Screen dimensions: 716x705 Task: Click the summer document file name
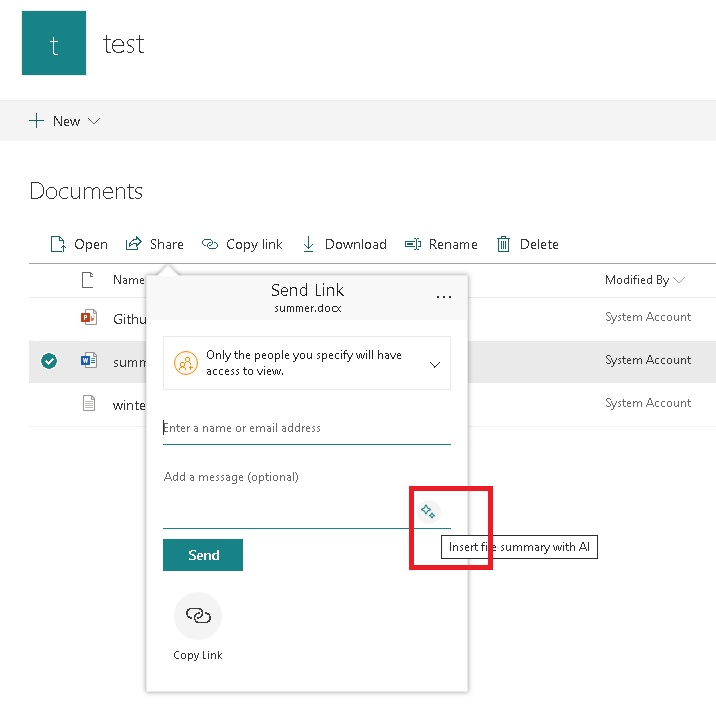click(x=130, y=363)
